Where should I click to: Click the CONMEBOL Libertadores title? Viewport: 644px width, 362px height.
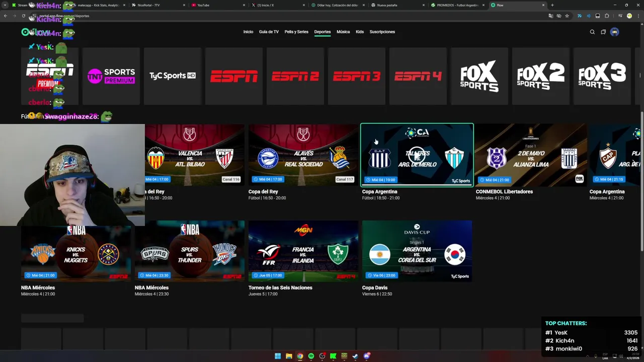[x=504, y=192]
